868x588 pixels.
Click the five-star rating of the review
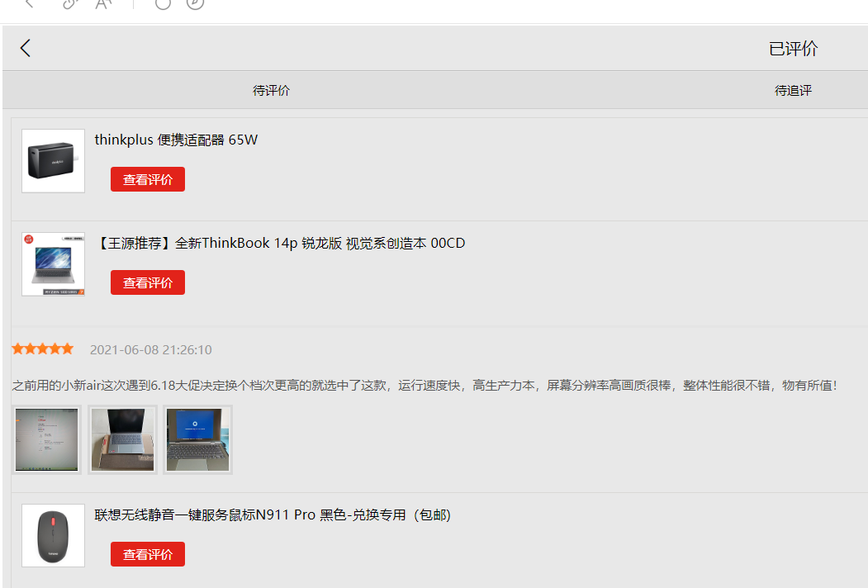point(43,349)
